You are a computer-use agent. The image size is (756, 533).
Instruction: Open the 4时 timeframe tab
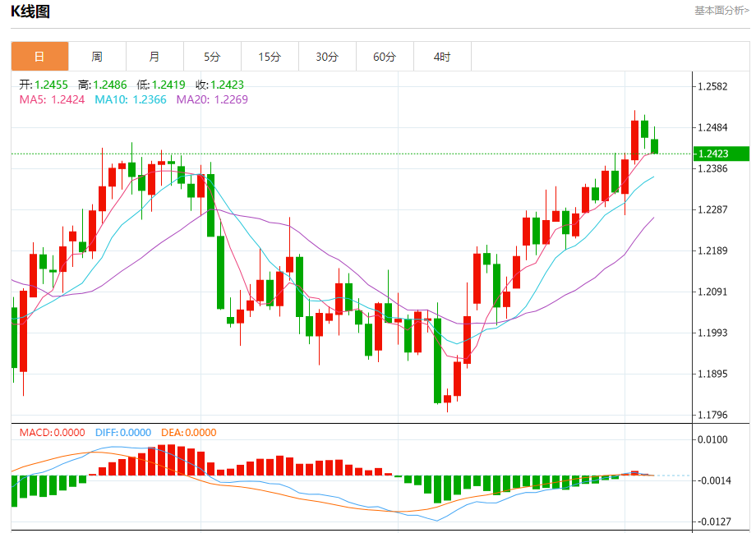pos(442,57)
